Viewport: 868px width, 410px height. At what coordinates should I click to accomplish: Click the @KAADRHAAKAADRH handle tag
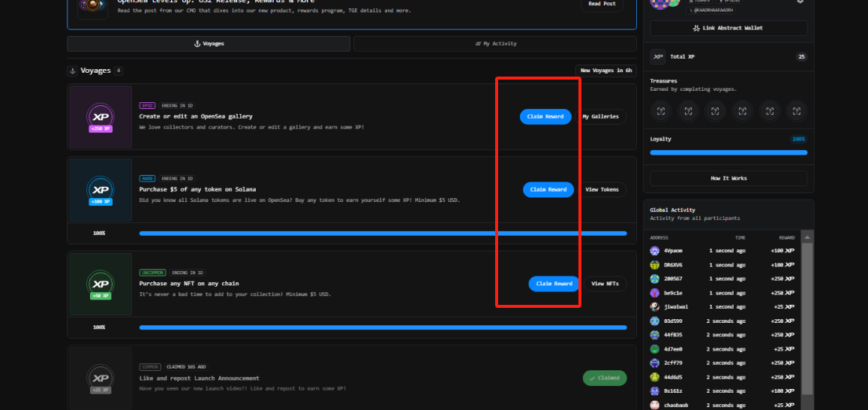click(712, 11)
